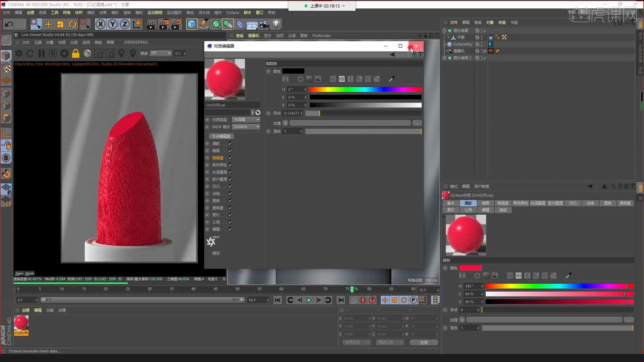This screenshot has width=644, height=362.
Task: Click the Octane help icon
Action: coord(212,241)
